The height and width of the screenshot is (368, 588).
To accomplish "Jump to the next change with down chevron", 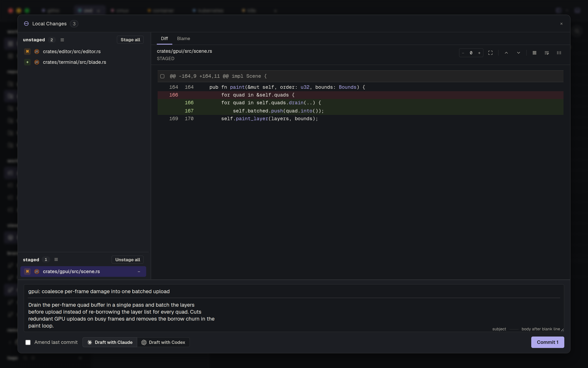I will (x=519, y=53).
